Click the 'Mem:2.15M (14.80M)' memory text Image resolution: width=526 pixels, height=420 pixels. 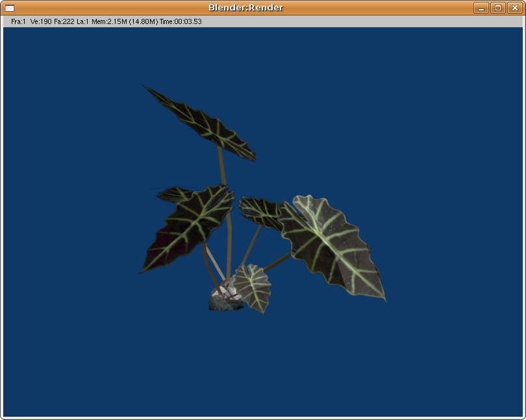coord(125,21)
